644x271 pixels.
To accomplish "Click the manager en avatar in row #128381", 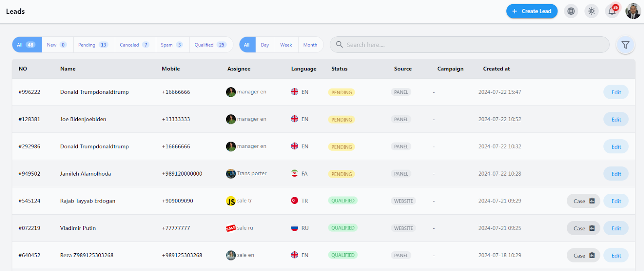I will tap(231, 119).
